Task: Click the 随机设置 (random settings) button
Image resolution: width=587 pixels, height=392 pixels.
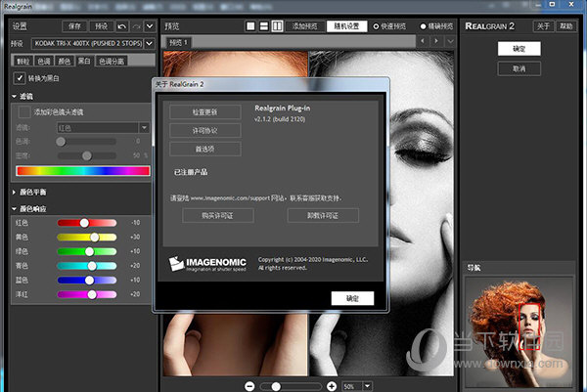Action: tap(346, 26)
